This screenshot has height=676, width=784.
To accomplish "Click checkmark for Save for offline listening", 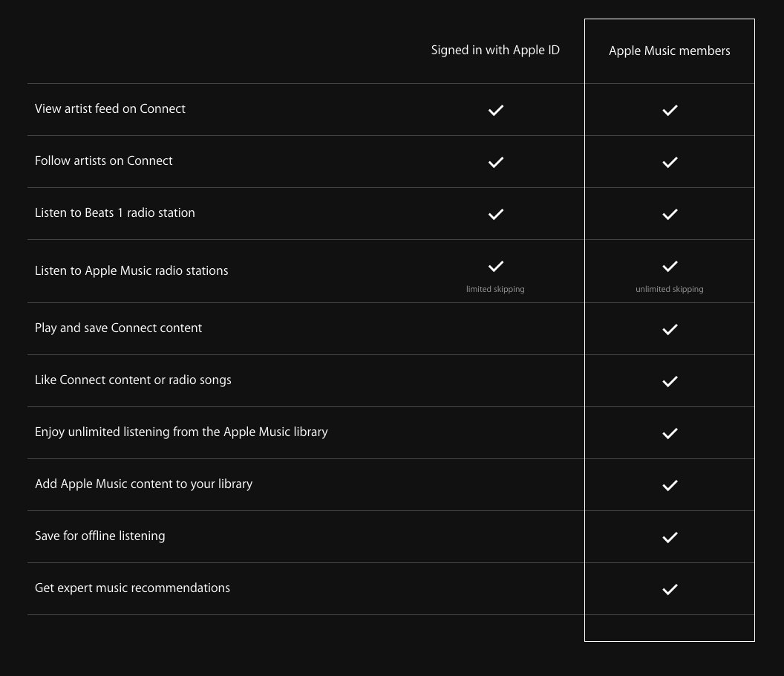I will tap(670, 537).
